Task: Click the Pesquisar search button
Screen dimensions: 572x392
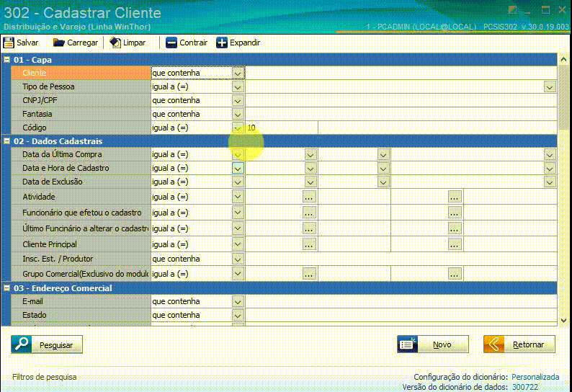Action: coord(47,344)
